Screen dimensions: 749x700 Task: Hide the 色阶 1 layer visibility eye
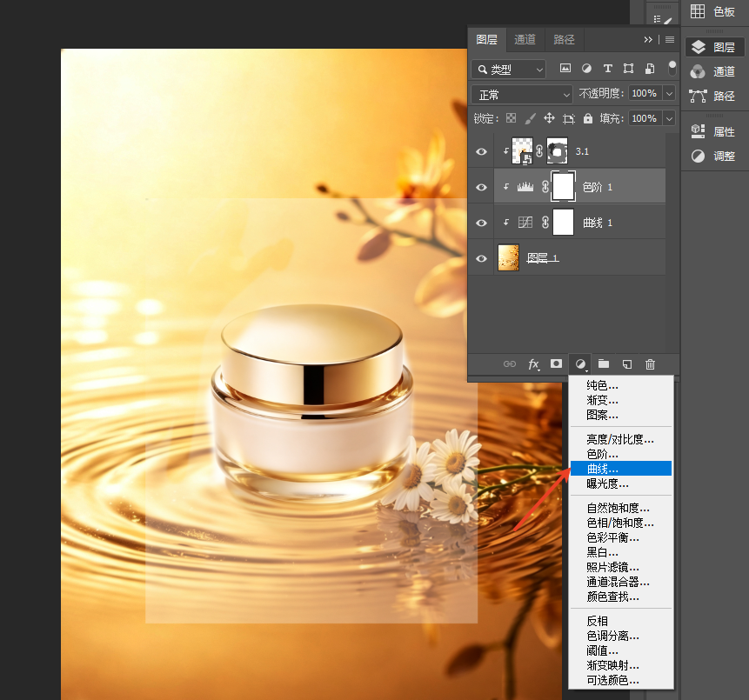482,187
